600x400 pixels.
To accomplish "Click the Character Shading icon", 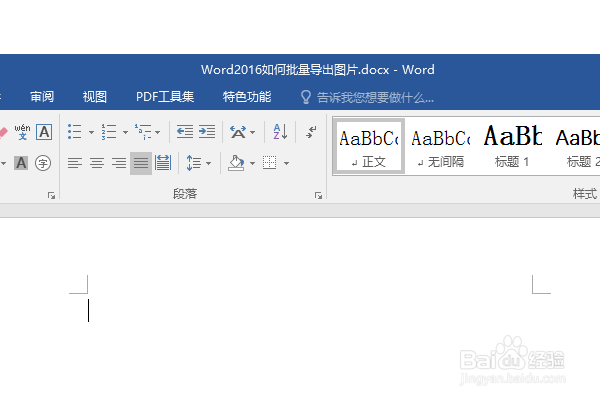I will coord(21,163).
